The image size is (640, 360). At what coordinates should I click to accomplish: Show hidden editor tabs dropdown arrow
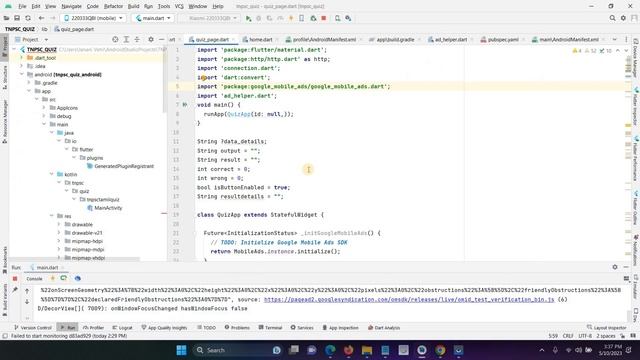coord(615,40)
